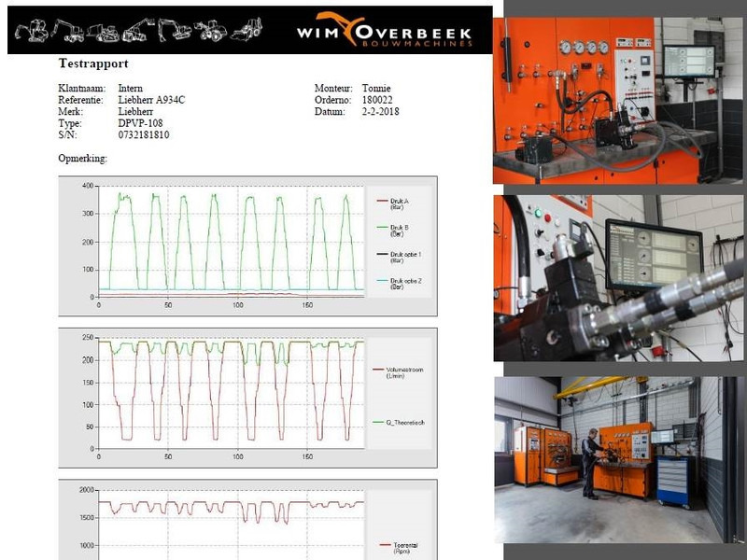Hide the Druk optie 1 curve
Screen dimensions: 747x560
coord(406,254)
